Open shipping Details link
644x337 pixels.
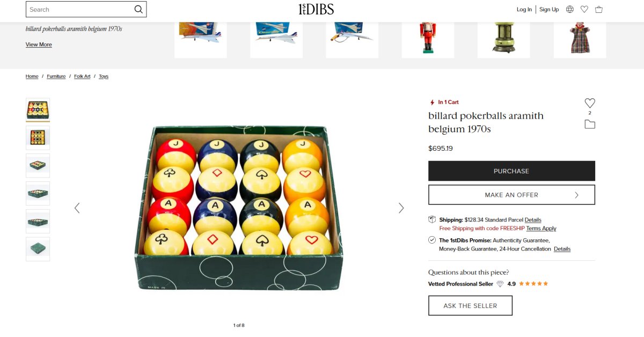pos(533,220)
